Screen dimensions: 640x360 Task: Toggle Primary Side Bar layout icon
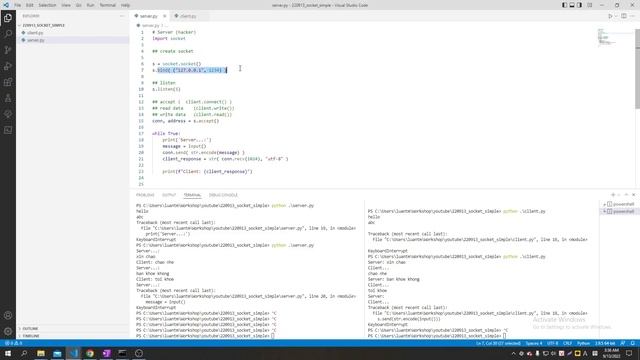pos(564,5)
